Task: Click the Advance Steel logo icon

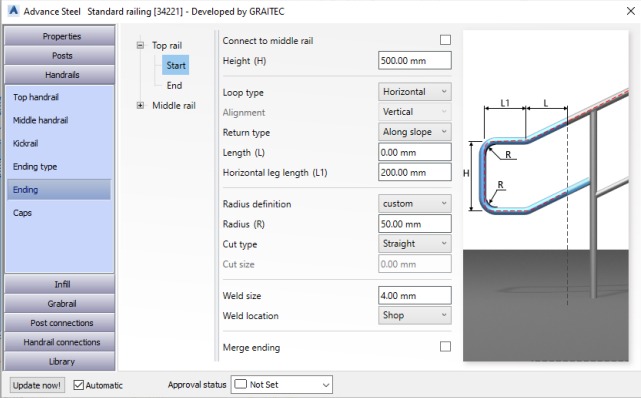Action: tap(13, 11)
